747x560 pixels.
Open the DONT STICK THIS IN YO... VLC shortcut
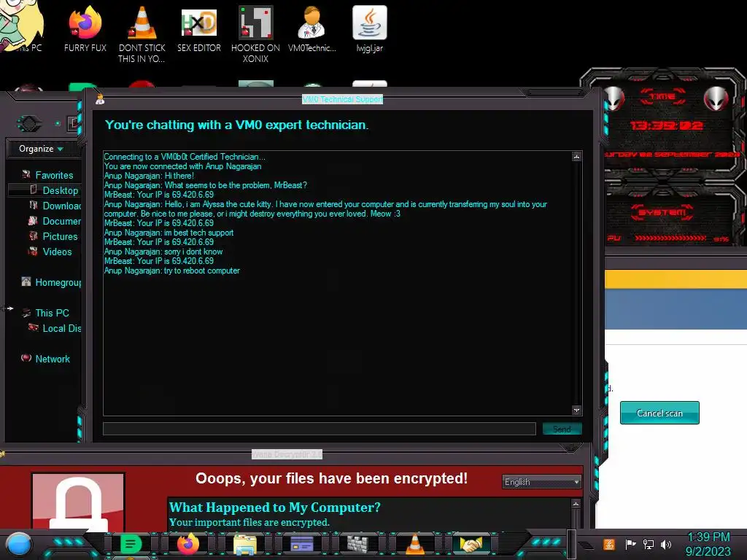[x=142, y=34]
